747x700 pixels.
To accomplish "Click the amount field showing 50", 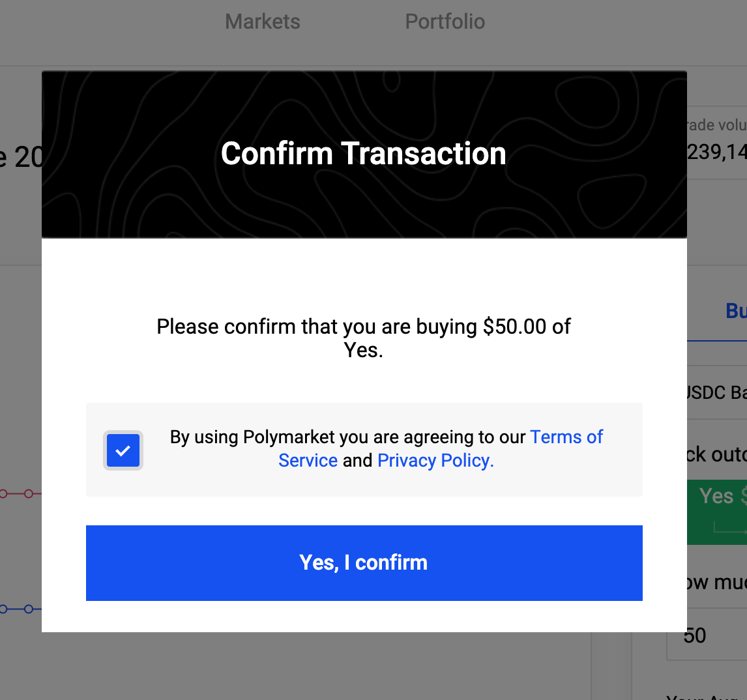I will (x=707, y=635).
